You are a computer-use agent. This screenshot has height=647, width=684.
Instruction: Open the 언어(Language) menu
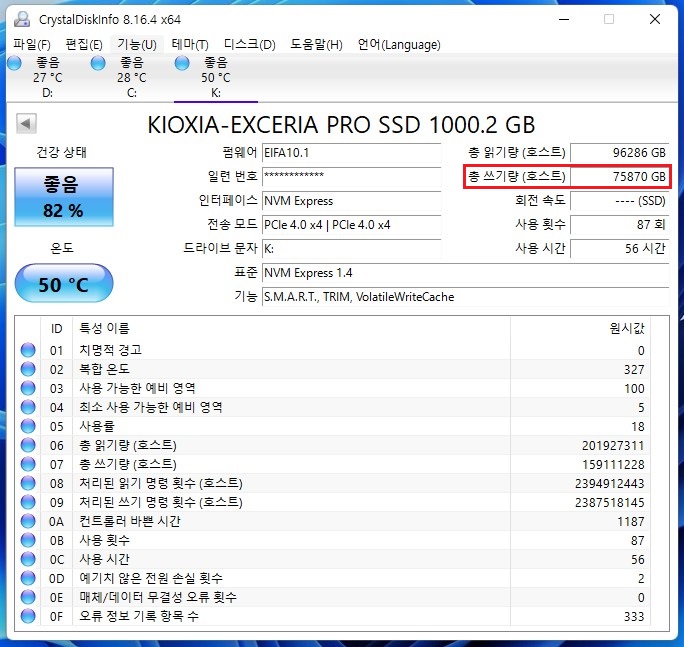click(x=399, y=45)
